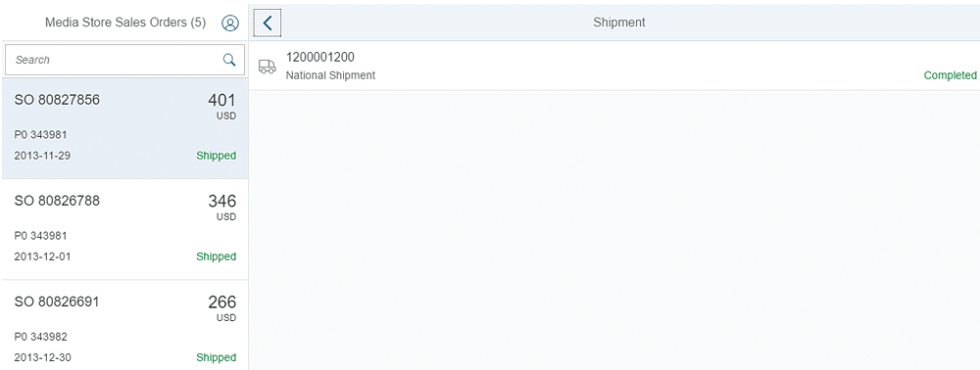Click Shipped status of order dated 2013-11-29
This screenshot has width=980, height=370.
(217, 156)
